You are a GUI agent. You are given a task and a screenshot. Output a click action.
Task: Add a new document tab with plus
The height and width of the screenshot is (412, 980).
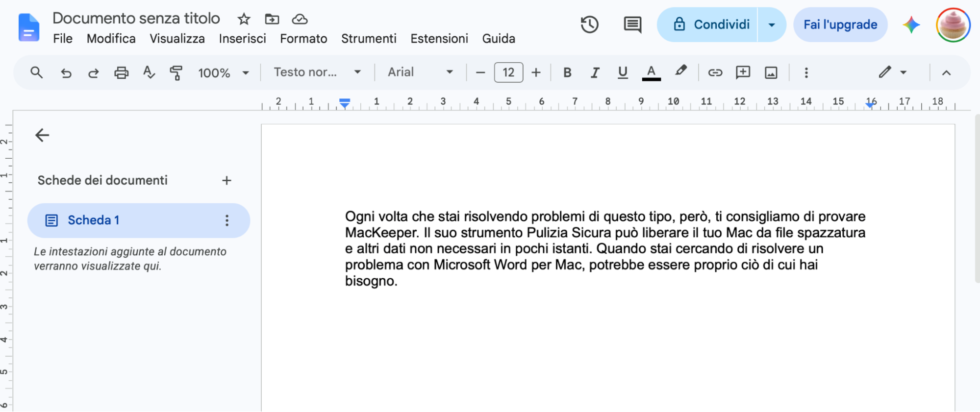click(x=226, y=180)
